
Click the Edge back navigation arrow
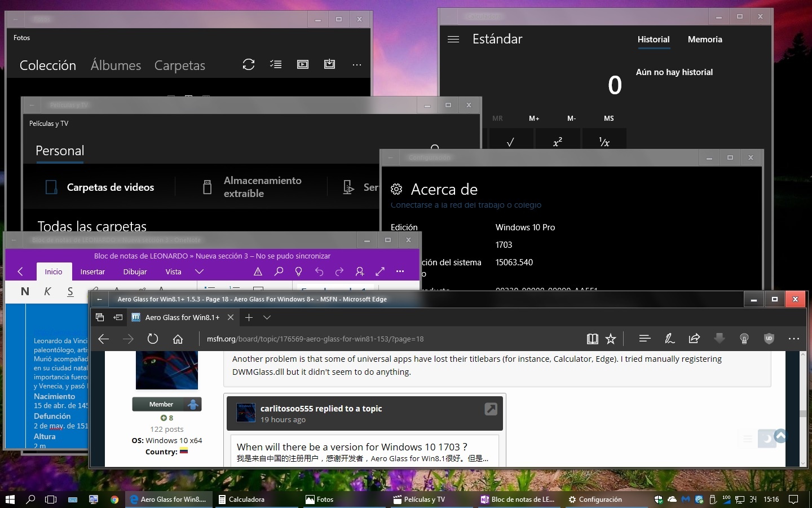click(103, 339)
